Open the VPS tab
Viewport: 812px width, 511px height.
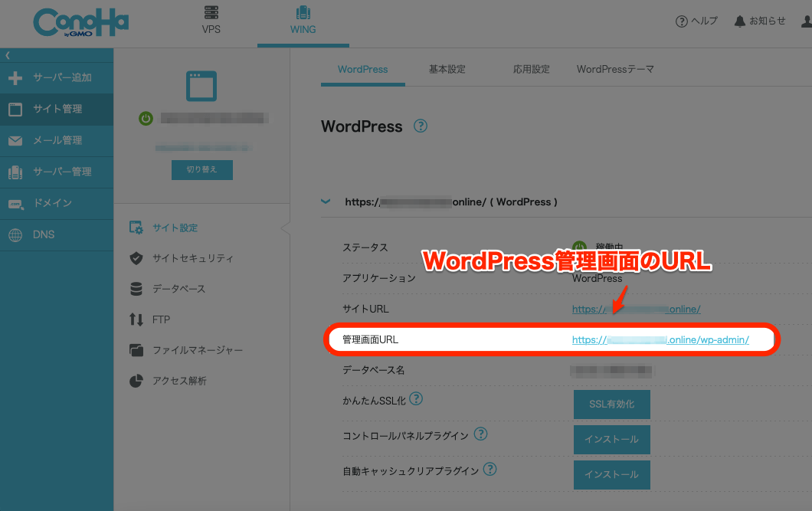point(211,21)
